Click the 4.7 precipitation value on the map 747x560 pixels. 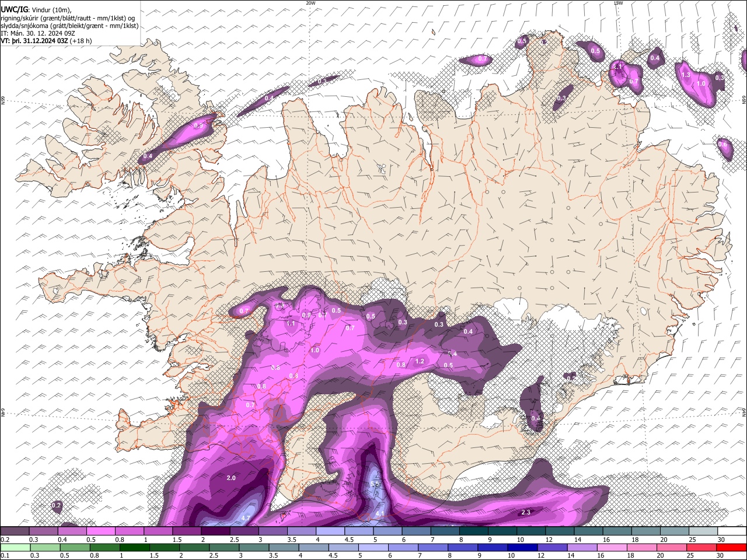[x=246, y=518]
